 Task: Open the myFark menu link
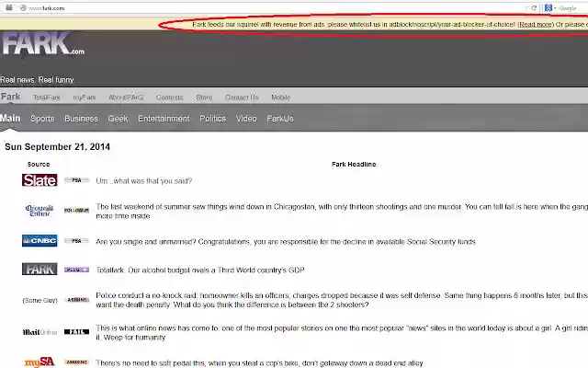click(85, 98)
